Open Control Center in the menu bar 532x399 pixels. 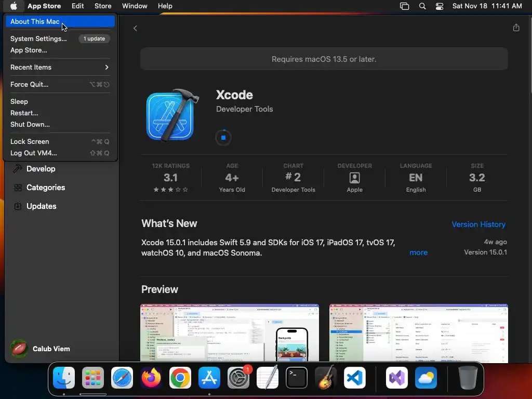pos(440,6)
